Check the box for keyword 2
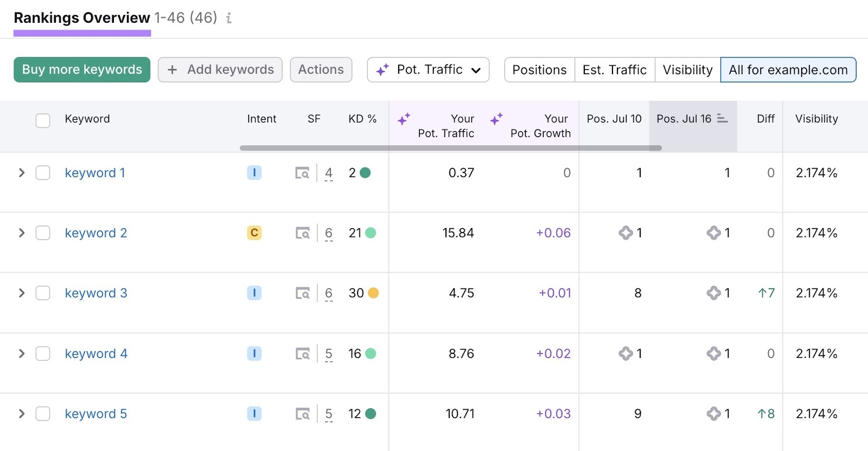 click(x=43, y=233)
